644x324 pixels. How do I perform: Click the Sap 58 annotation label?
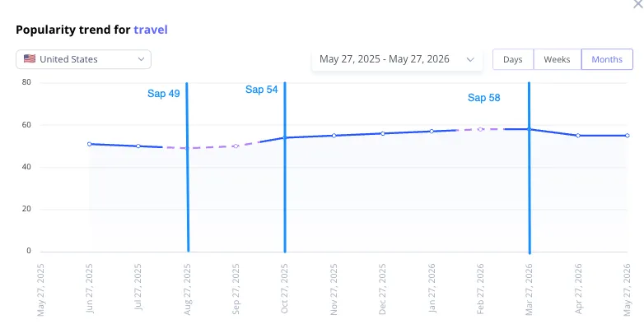pyautogui.click(x=483, y=98)
